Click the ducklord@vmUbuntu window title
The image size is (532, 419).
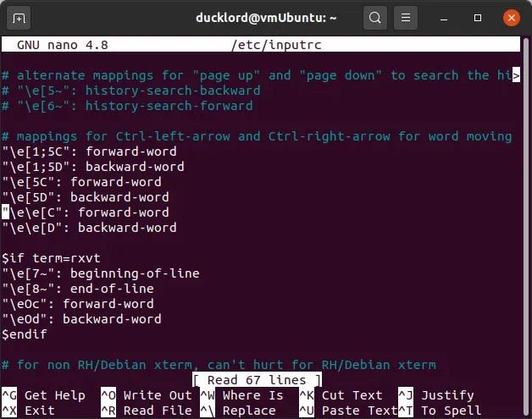(266, 17)
